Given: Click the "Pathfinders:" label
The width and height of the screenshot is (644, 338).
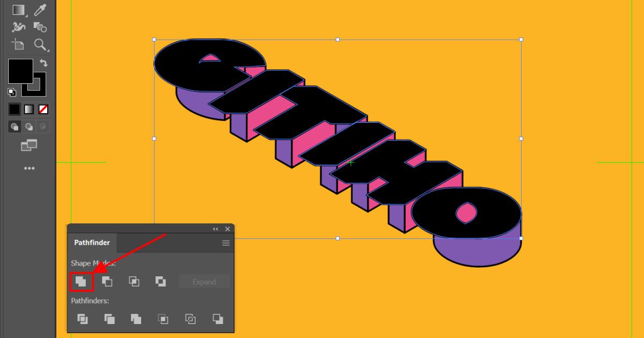Looking at the screenshot, I should click(90, 301).
